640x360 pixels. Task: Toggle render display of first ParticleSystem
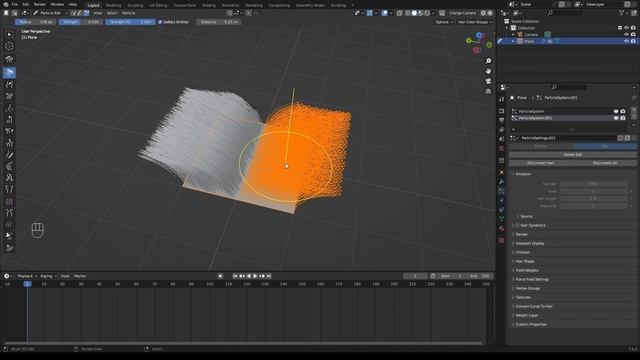pos(622,111)
